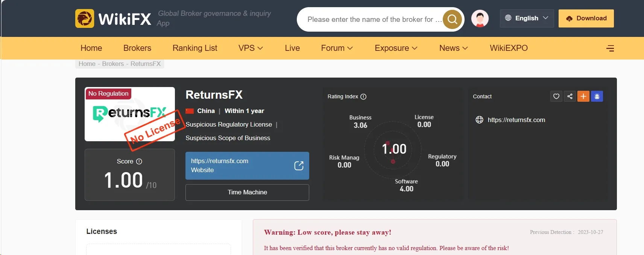The width and height of the screenshot is (644, 255).
Task: Click the Suspicious Regulatory License tag
Action: [x=229, y=124]
